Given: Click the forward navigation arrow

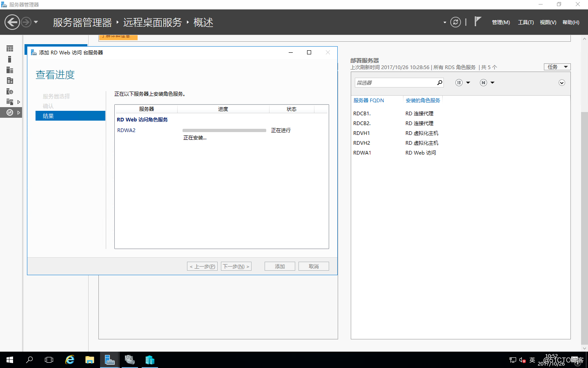Looking at the screenshot, I should [26, 22].
